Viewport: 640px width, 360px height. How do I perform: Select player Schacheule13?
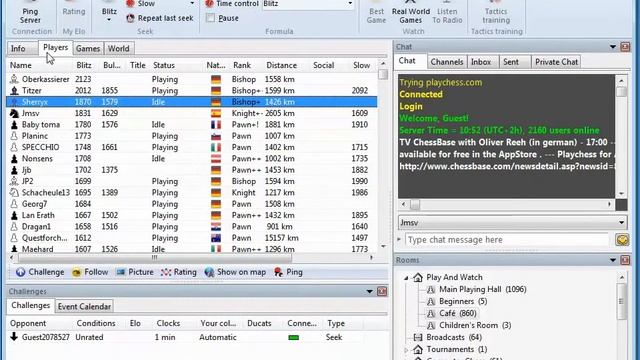click(192, 193)
